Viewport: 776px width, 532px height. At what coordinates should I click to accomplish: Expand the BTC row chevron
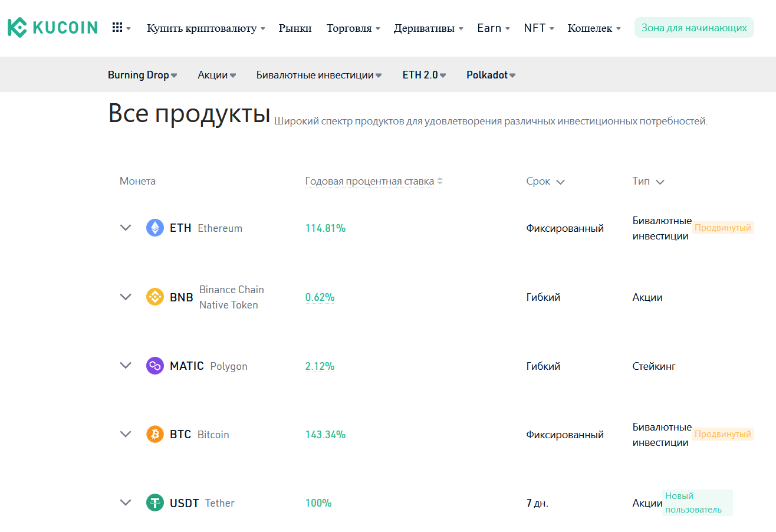pyautogui.click(x=126, y=434)
